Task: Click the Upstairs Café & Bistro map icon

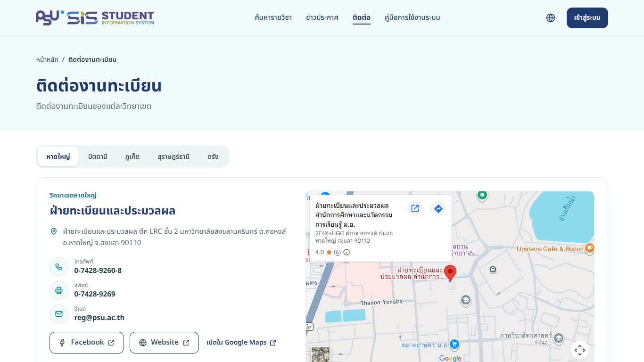Action: coord(589,248)
